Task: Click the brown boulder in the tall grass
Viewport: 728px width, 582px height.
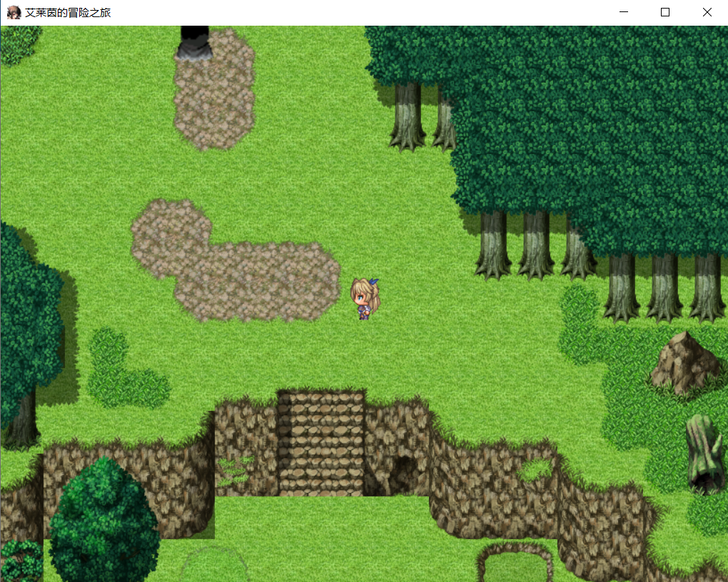Action: [x=685, y=363]
